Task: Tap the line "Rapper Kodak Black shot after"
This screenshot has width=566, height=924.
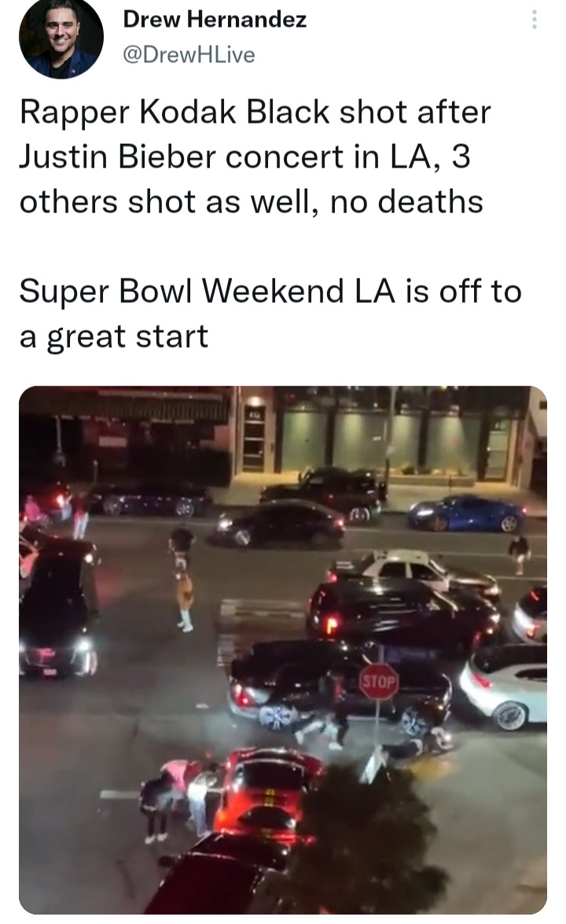Action: (255, 112)
